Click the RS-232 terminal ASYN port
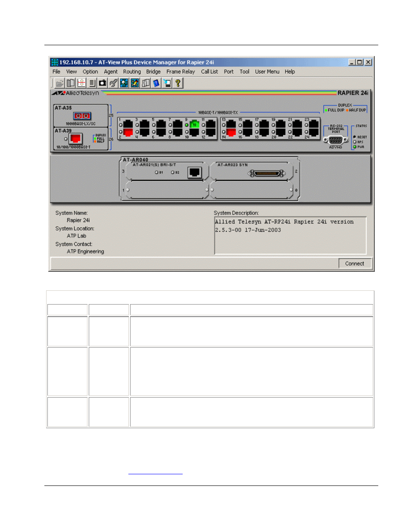Screen dimensions: 411x532 [x=336, y=140]
